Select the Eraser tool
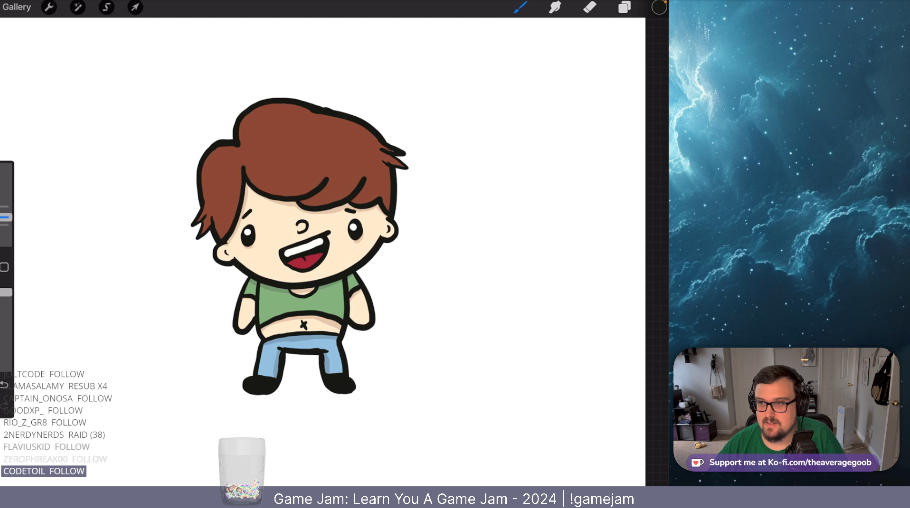Image resolution: width=910 pixels, height=508 pixels. pyautogui.click(x=589, y=7)
